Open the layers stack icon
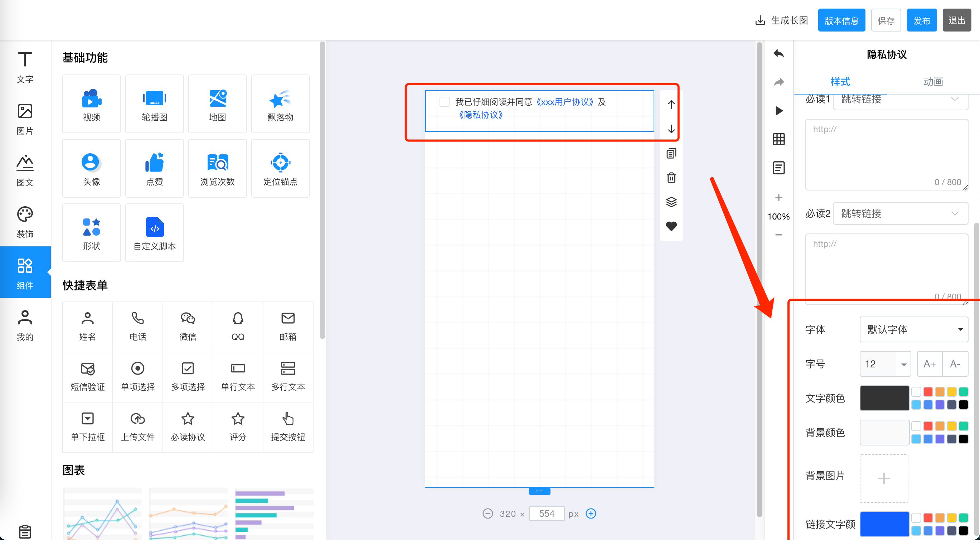980x540 pixels. (671, 202)
